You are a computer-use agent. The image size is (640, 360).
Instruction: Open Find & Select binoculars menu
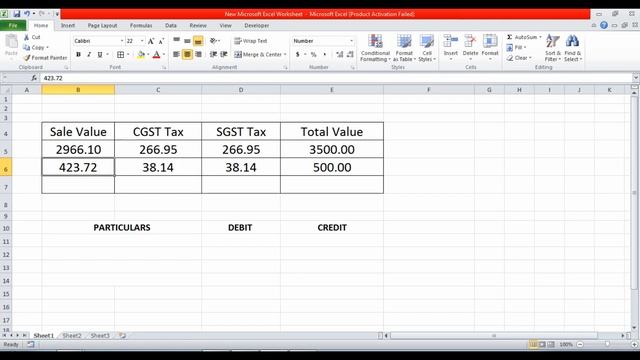[573, 48]
